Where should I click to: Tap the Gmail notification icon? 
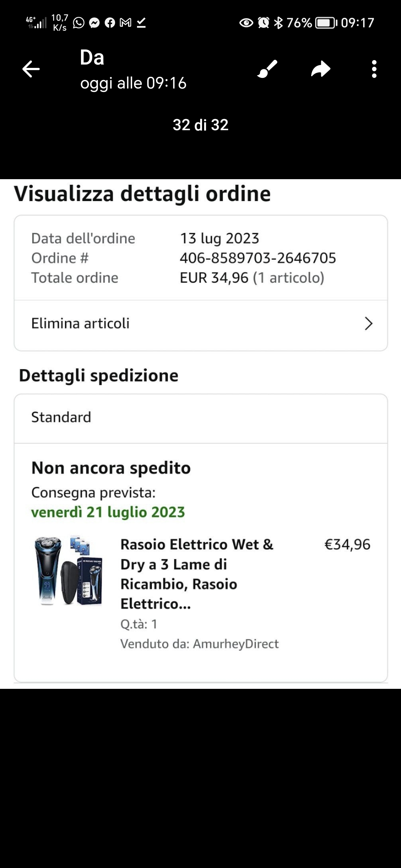[x=125, y=23]
